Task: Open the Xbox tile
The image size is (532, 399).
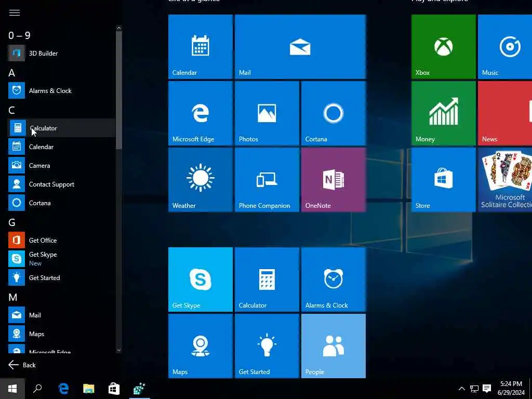Action: pyautogui.click(x=444, y=46)
